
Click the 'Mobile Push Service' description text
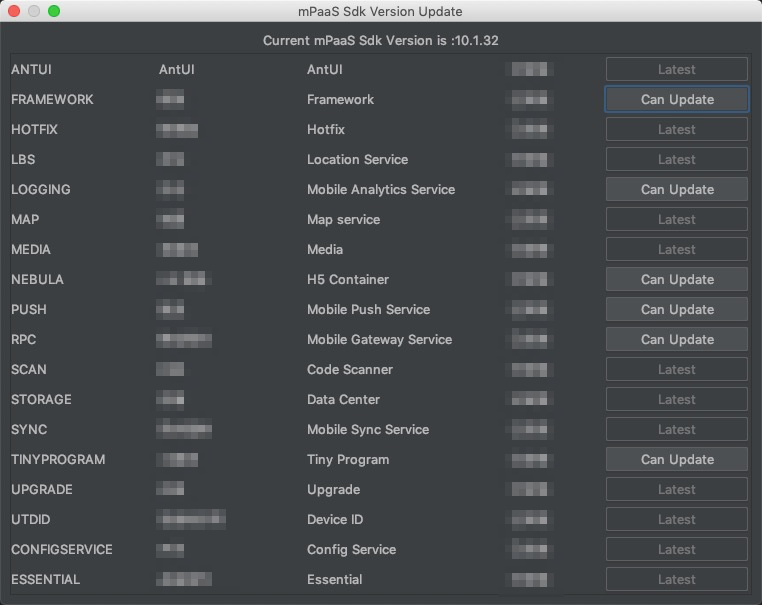tap(368, 309)
